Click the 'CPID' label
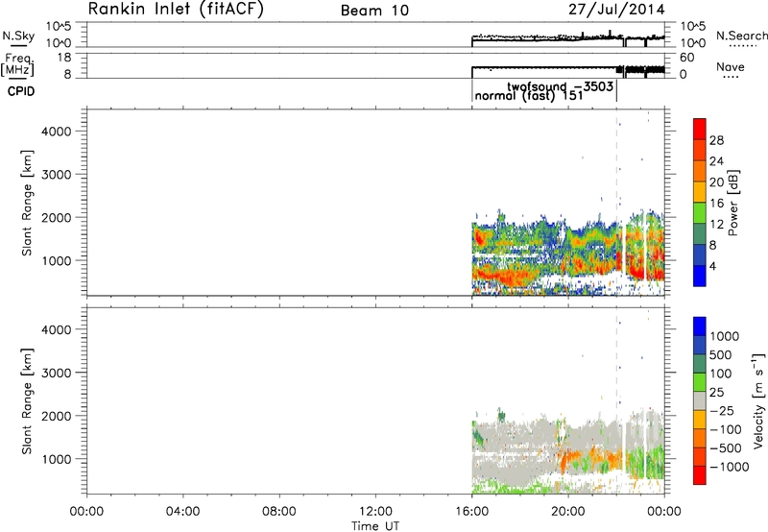768x532 pixels. (21, 91)
